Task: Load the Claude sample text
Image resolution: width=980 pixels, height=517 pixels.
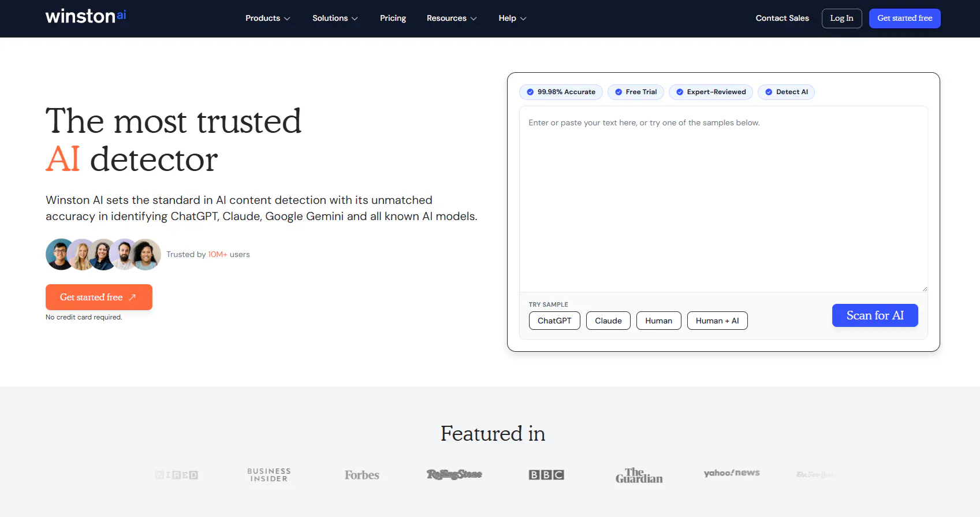Action: [x=608, y=321]
